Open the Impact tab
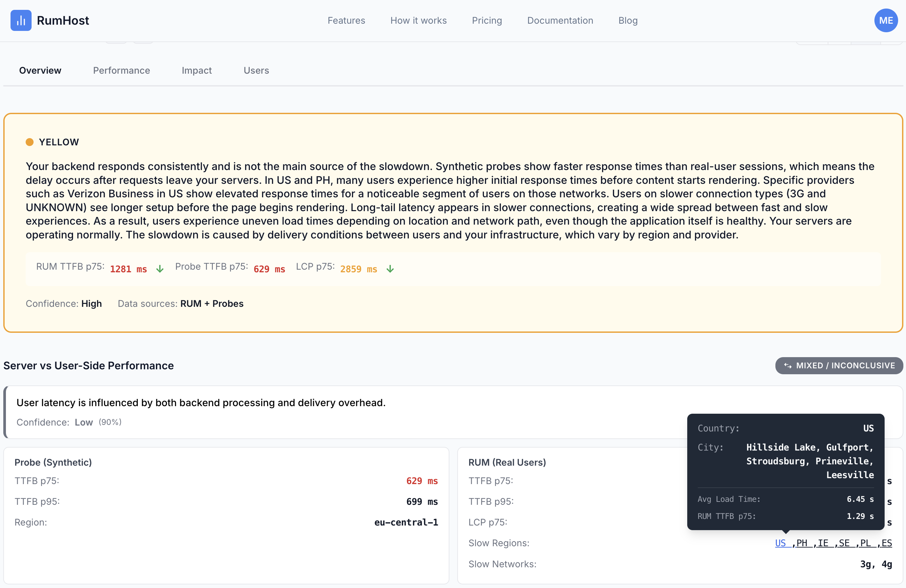Image resolution: width=906 pixels, height=588 pixels. (197, 70)
